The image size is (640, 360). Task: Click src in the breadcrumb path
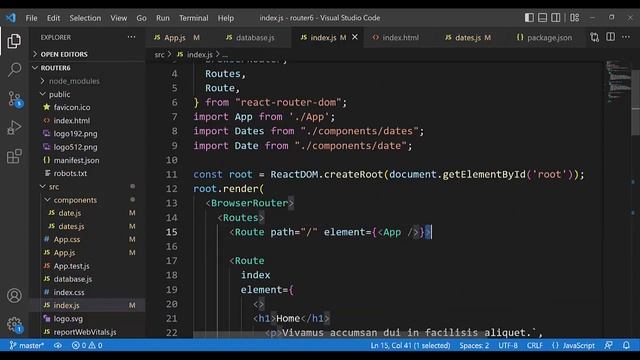[x=159, y=55]
